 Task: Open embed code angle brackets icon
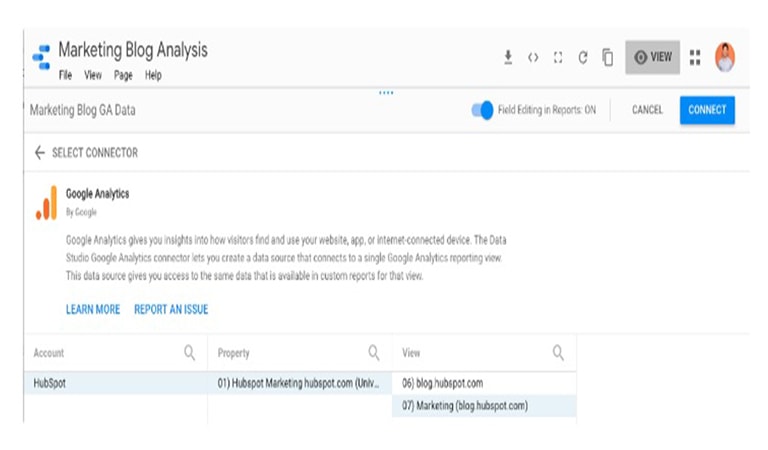[533, 58]
